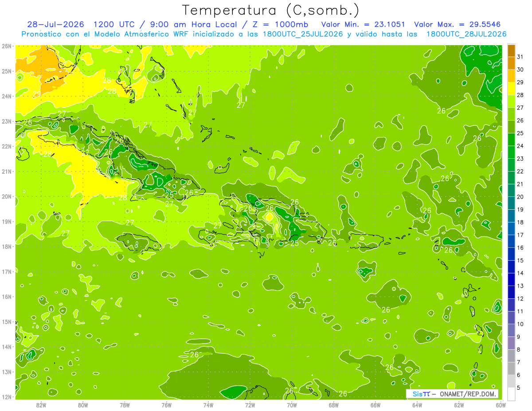Click the longitude axis label '80W'
Image resolution: width=532 pixels, height=411 pixels.
[x=83, y=405]
